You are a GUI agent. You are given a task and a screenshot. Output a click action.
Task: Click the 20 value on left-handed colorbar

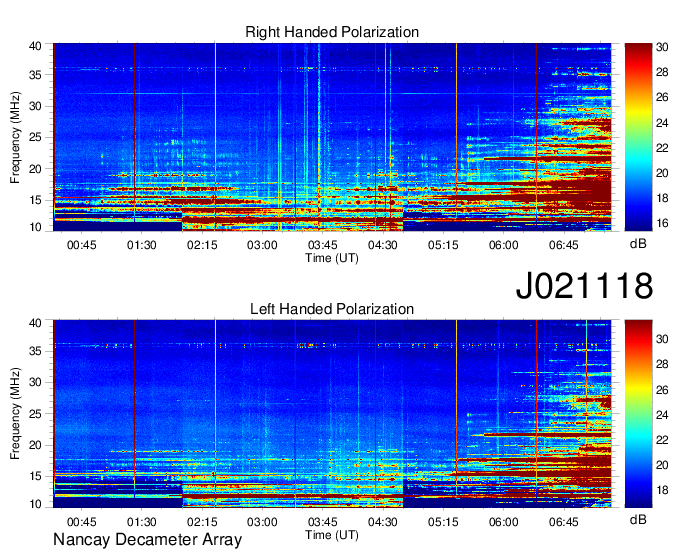(x=662, y=465)
